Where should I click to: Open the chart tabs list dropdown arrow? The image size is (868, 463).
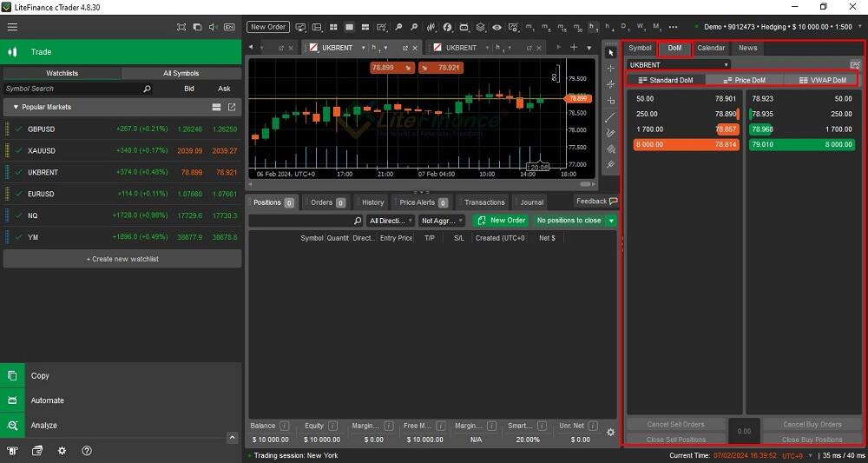click(589, 48)
